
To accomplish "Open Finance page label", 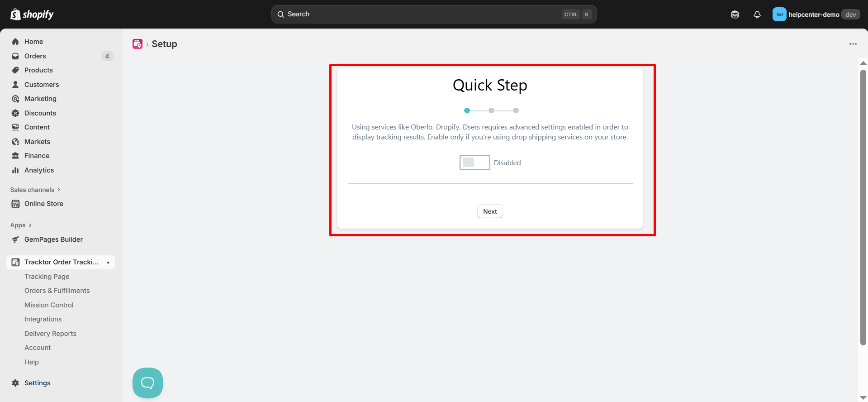I will pyautogui.click(x=37, y=156).
